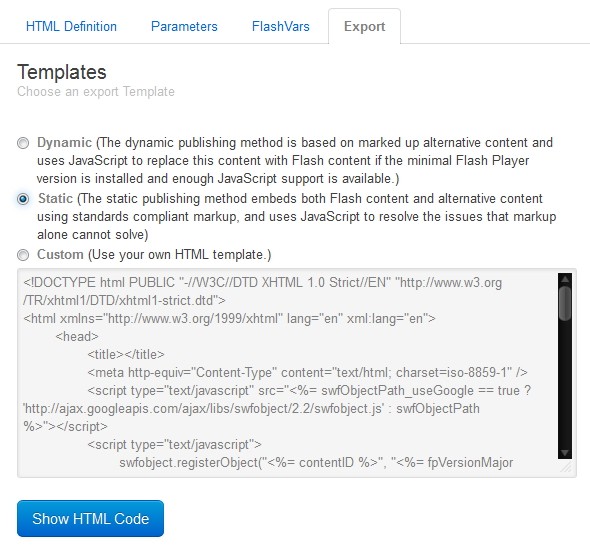Click the 'Choose an export Template' subtitle
The width and height of the screenshot is (590, 550).
coord(96,91)
